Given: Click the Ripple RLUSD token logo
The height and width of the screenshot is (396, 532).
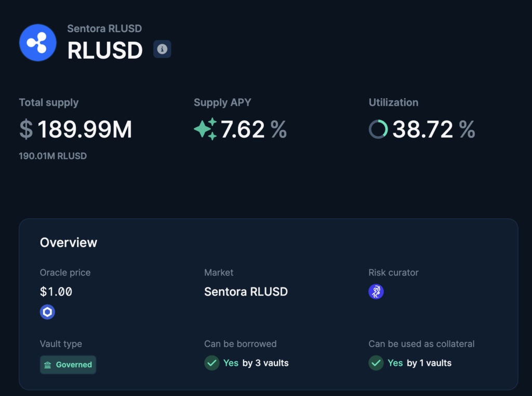Looking at the screenshot, I should click(37, 42).
